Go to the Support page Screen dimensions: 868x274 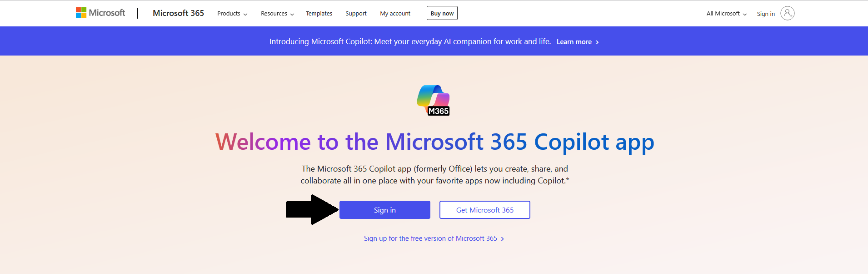click(356, 14)
